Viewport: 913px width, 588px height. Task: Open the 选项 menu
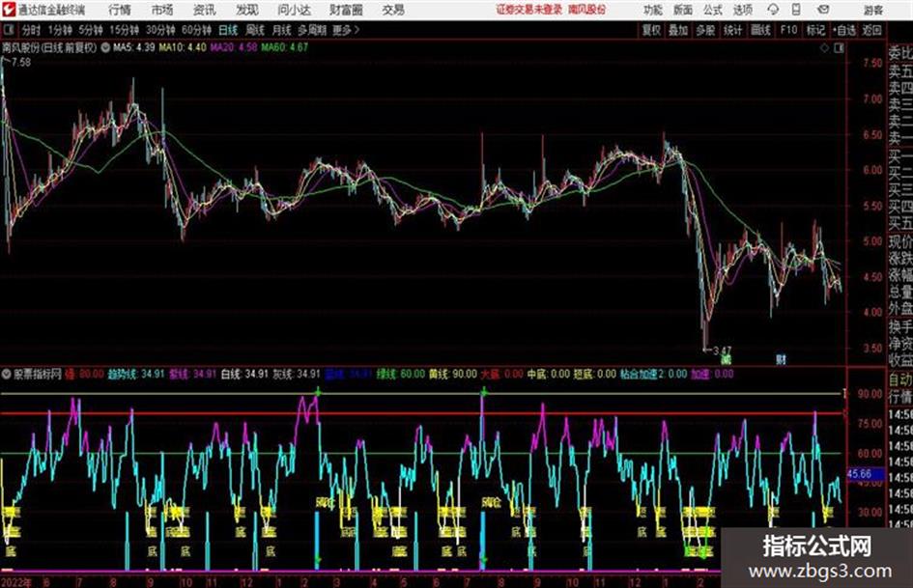click(743, 10)
